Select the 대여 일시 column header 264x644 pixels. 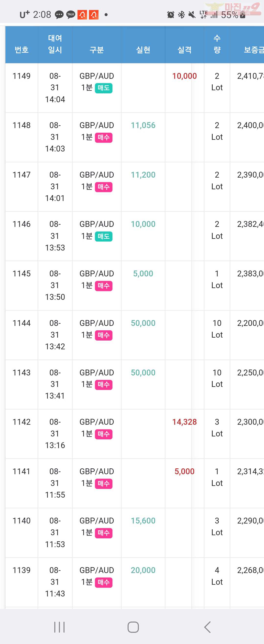point(55,44)
